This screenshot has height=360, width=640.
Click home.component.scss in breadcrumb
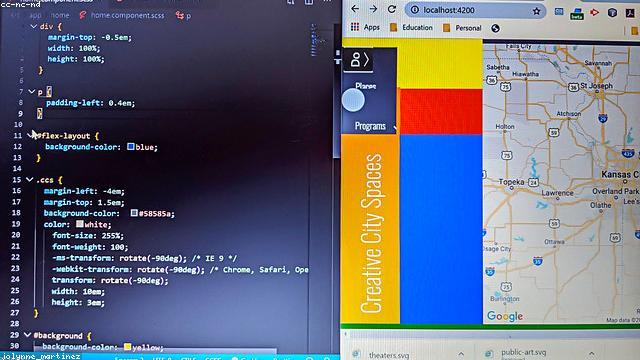pos(127,16)
